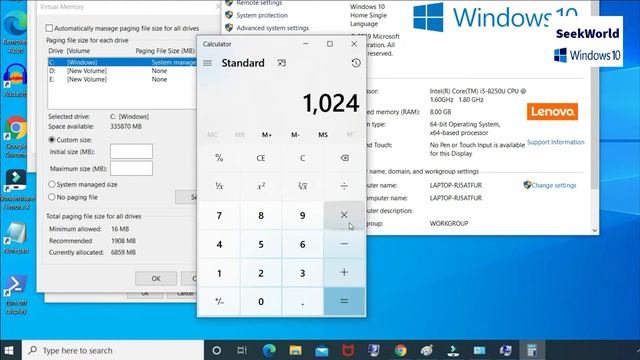Select drive D: [New Volume] row
The height and width of the screenshot is (360, 640).
(122, 71)
